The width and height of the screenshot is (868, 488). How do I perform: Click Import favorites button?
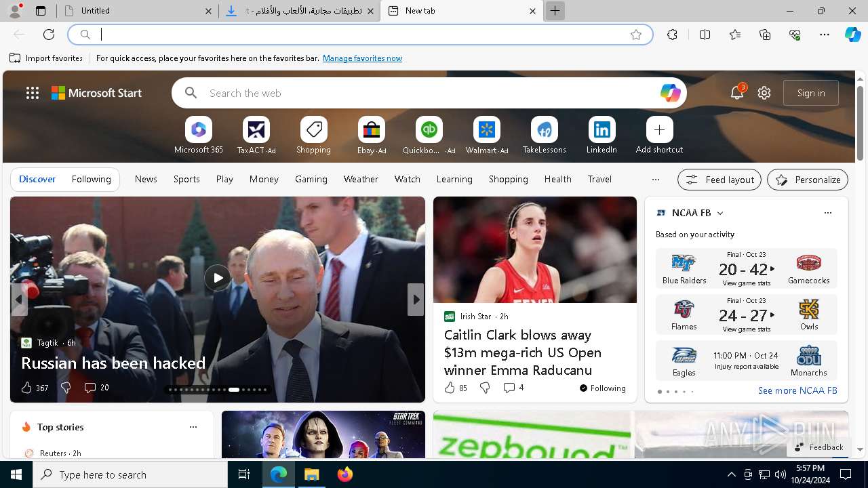[x=46, y=58]
